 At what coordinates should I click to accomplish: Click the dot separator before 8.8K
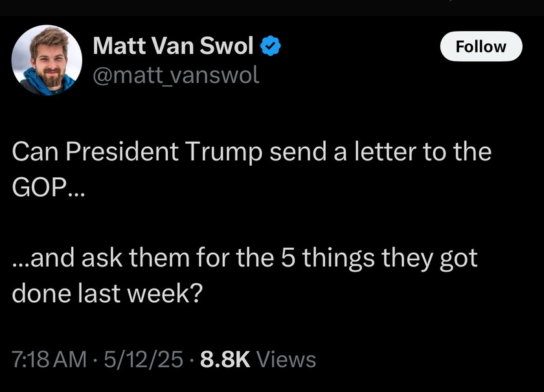[192, 360]
